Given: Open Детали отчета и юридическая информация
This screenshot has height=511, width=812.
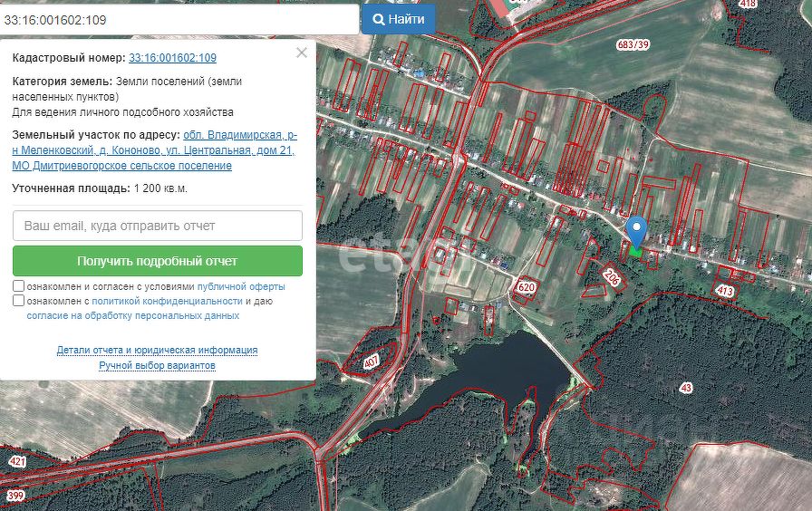Looking at the screenshot, I should point(157,350).
